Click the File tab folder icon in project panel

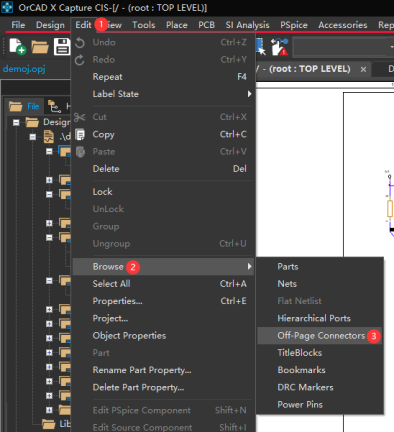pyautogui.click(x=16, y=106)
